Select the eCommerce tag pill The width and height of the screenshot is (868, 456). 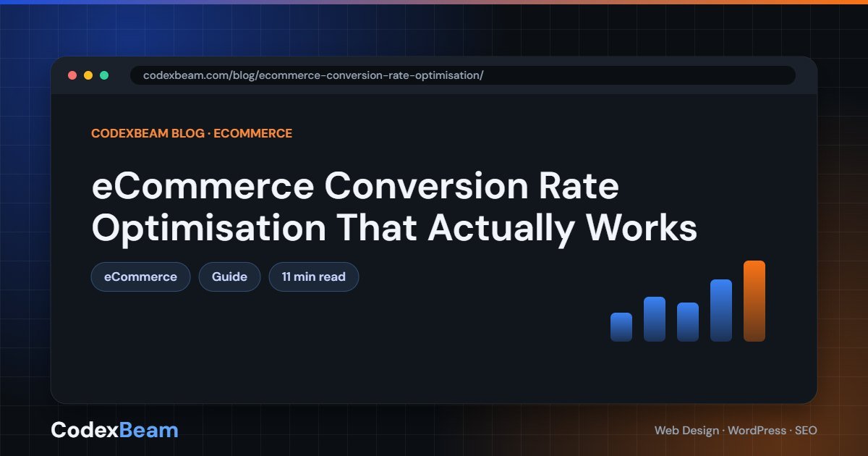pyautogui.click(x=140, y=276)
